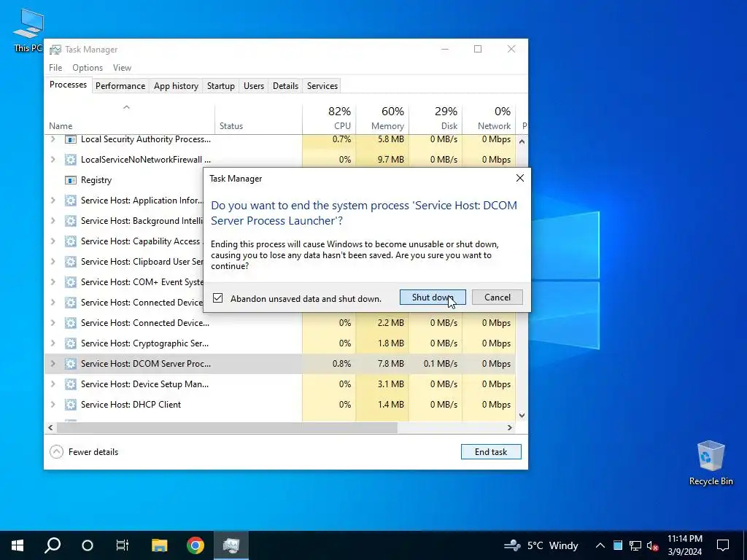
Task: Close the Task Manager confirmation dialog
Action: pos(519,178)
